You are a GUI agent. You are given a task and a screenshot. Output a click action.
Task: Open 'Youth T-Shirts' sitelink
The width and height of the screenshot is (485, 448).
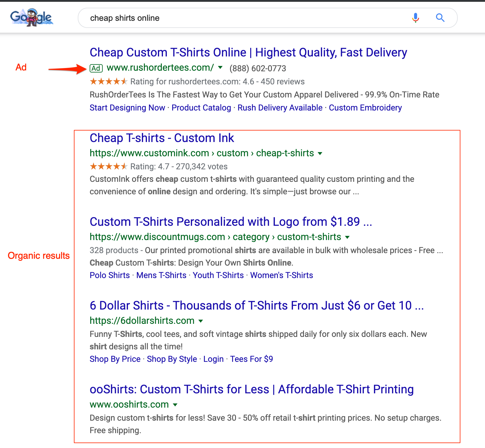(x=218, y=275)
